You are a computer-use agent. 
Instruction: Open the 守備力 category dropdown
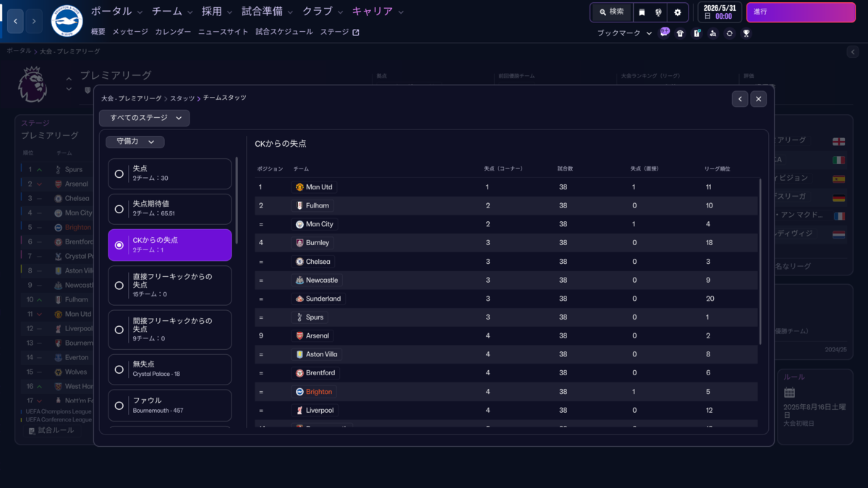pyautogui.click(x=135, y=142)
